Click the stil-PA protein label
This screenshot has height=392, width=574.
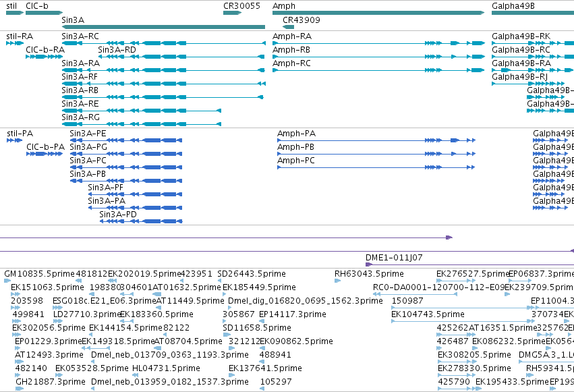pos(20,134)
